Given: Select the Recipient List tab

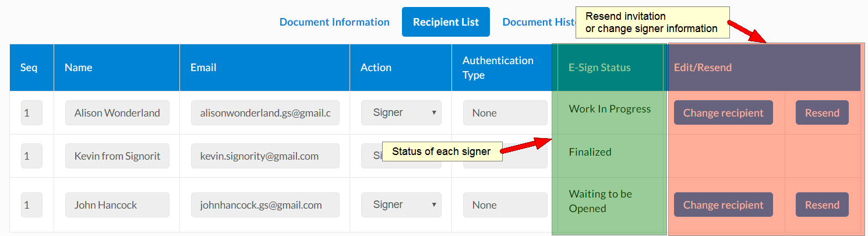Looking at the screenshot, I should point(446,22).
